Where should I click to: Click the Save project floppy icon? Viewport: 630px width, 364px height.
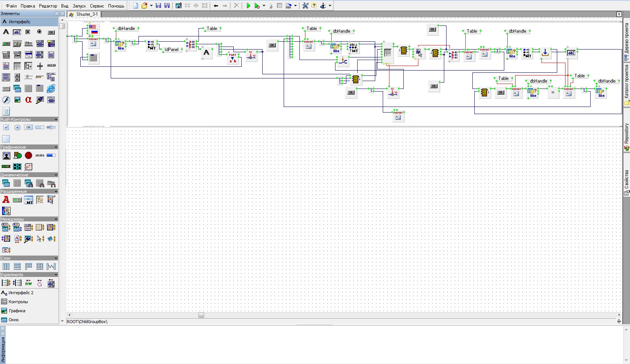(x=158, y=6)
